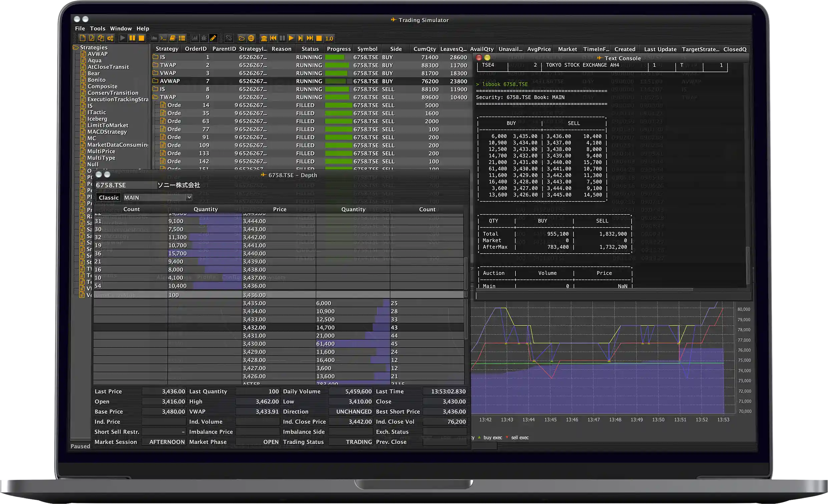Click the open folder toolbar icon
The image size is (828, 504).
pyautogui.click(x=242, y=38)
